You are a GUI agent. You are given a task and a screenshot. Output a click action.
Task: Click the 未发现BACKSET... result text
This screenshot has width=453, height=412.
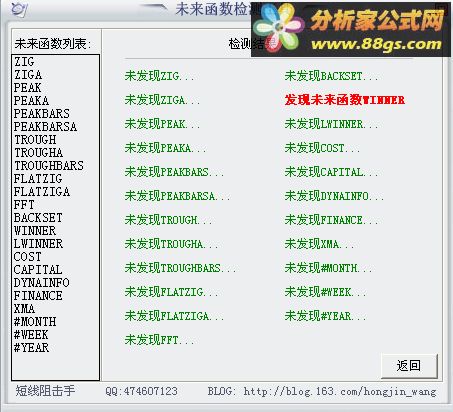332,76
